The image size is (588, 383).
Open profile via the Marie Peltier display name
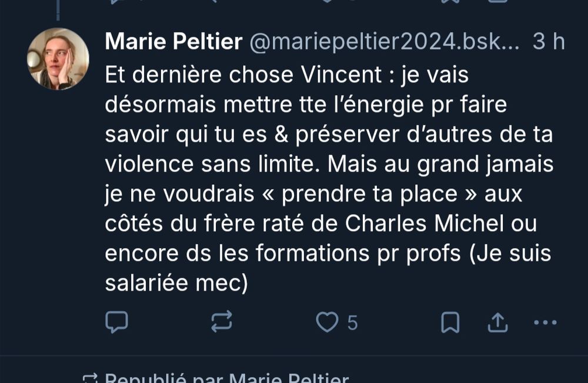[x=173, y=41]
